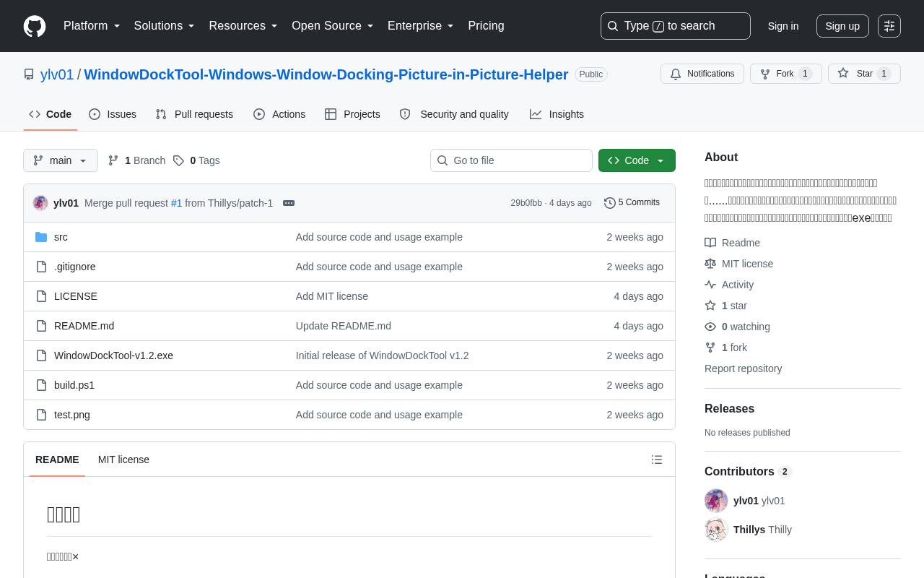Open contributor Thillys' avatar
This screenshot has height=578, width=924.
(x=716, y=530)
